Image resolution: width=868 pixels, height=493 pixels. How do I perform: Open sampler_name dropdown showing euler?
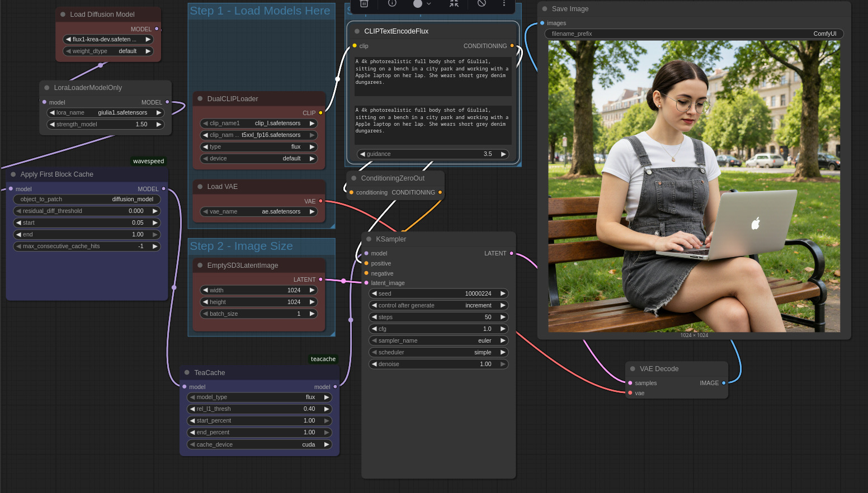pyautogui.click(x=438, y=340)
